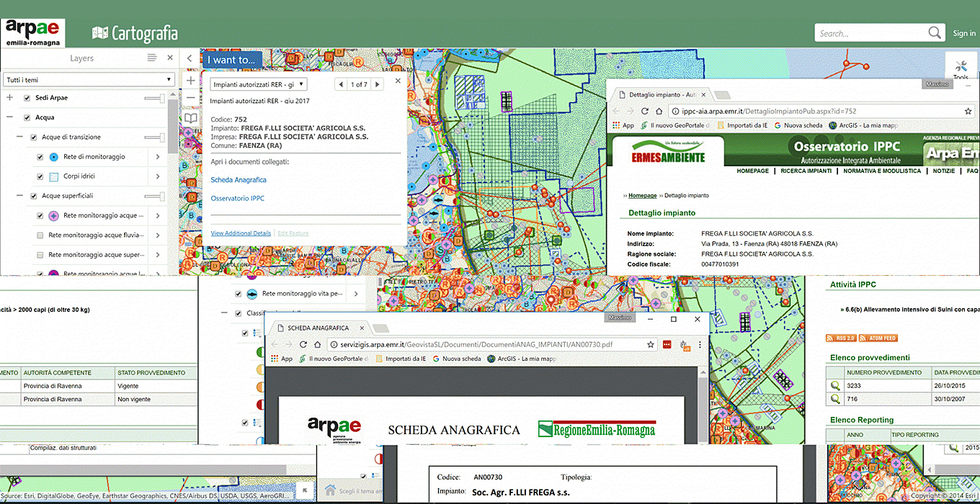Open HOMEPAGE menu on IPPC site
Image resolution: width=980 pixels, height=504 pixels.
[754, 171]
